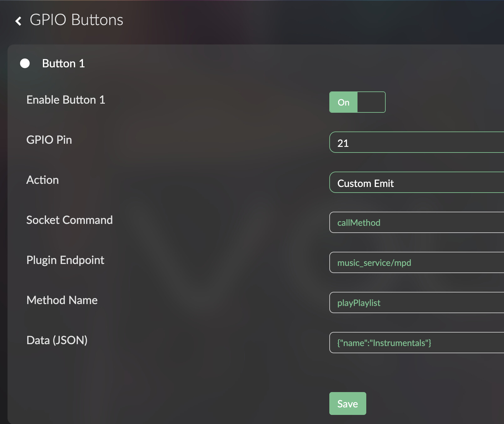Click the dark handle of the On switch

(371, 102)
